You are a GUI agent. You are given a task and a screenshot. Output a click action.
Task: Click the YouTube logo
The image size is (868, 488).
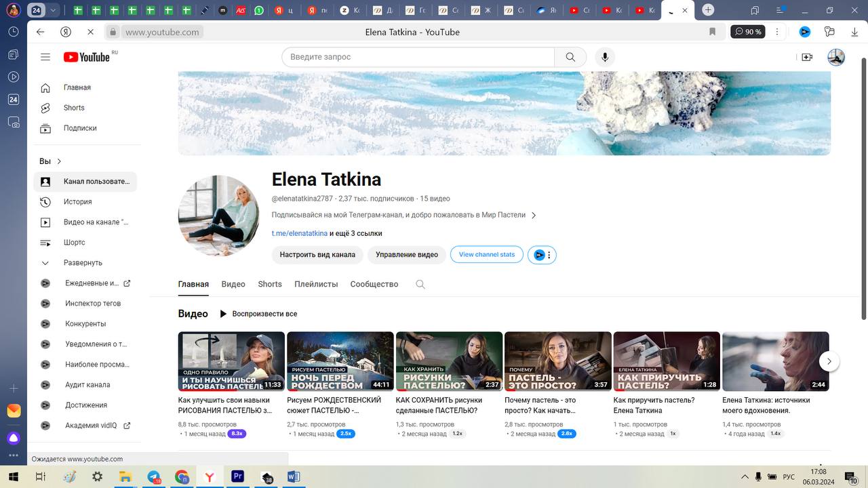(x=87, y=58)
